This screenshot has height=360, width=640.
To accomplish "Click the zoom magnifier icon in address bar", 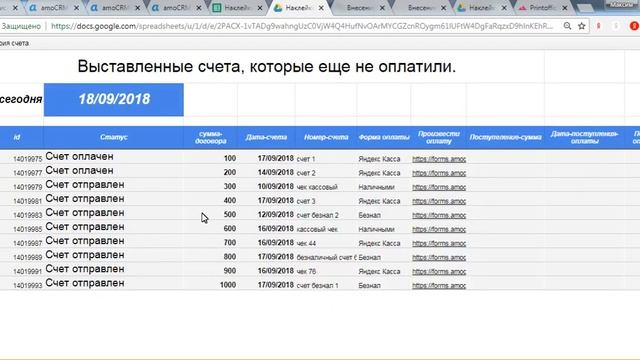I will click(x=567, y=26).
